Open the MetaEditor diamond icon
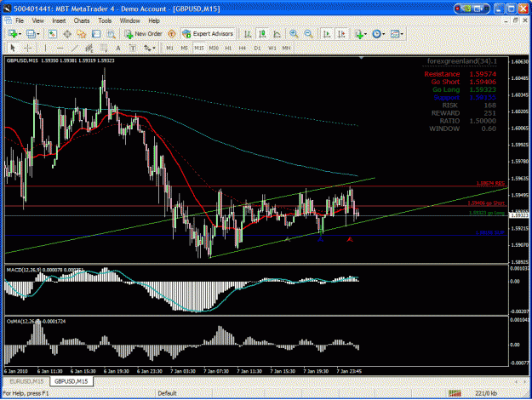The height and width of the screenshot is (400, 532). (172, 34)
